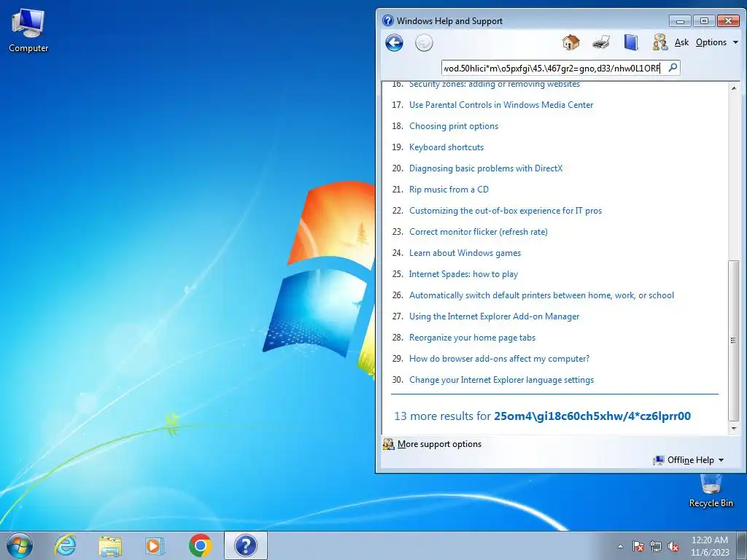The image size is (747, 560).
Task: Open Reorganize your home page tabs
Action: coord(472,338)
